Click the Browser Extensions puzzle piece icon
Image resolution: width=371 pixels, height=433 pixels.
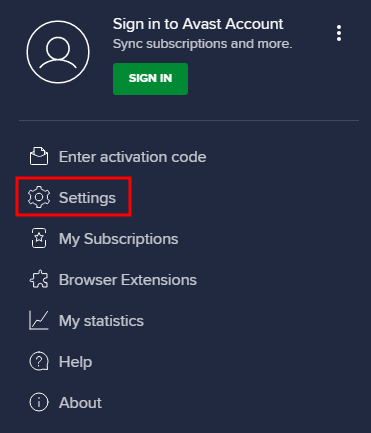pos(39,279)
